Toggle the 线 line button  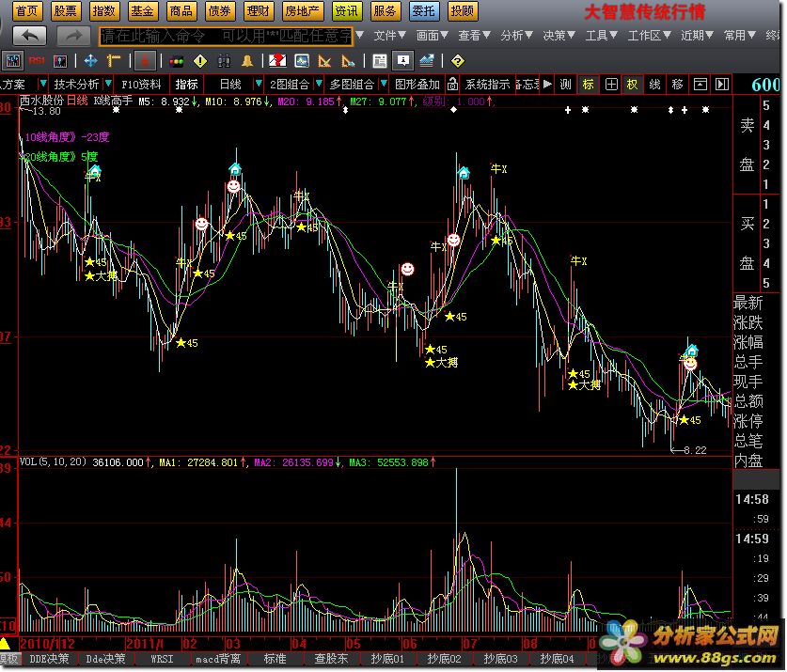coord(654,85)
